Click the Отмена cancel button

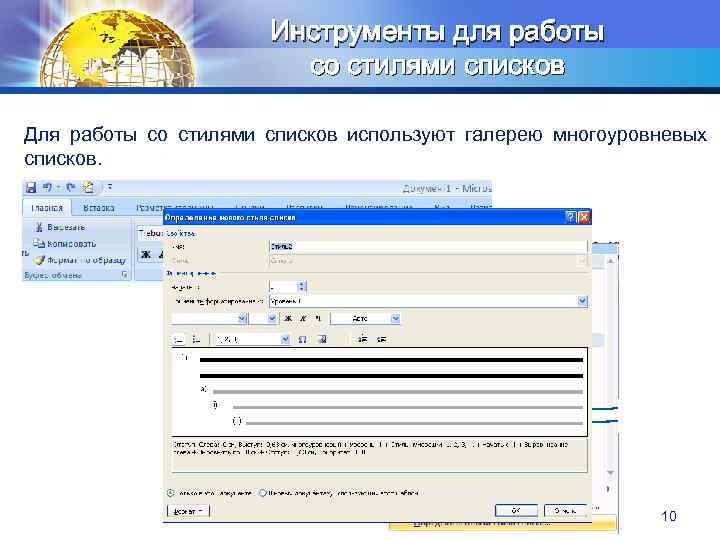click(x=565, y=510)
